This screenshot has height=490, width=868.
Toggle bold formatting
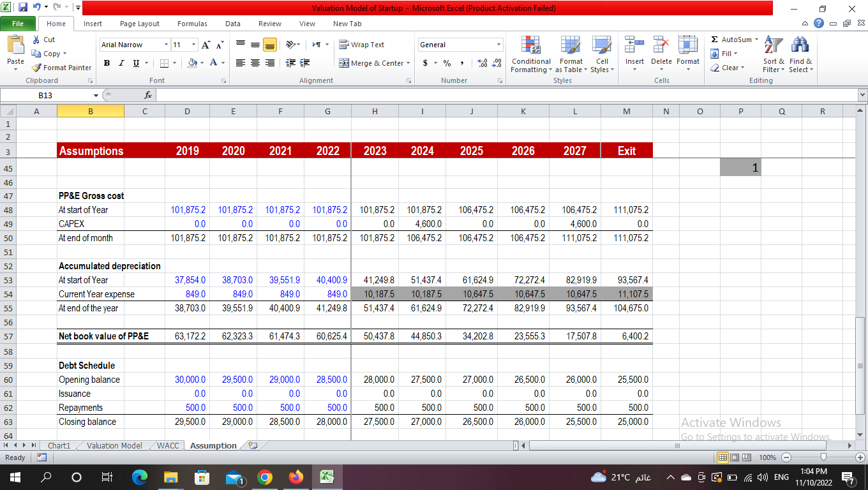pyautogui.click(x=107, y=63)
